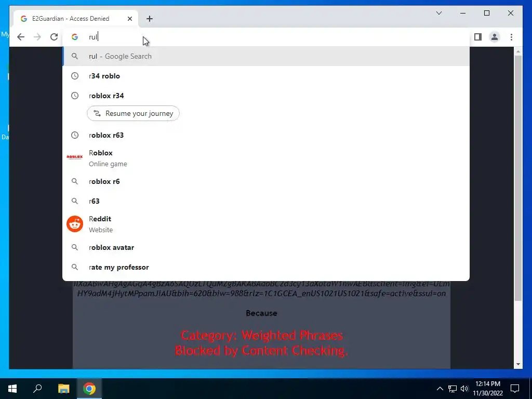
Task: Open the Windows Start menu
Action: 12,389
